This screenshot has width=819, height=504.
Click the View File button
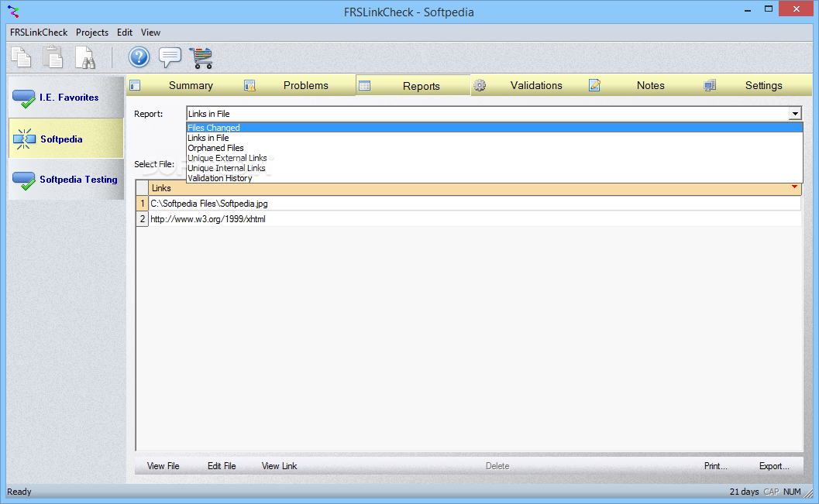click(163, 466)
